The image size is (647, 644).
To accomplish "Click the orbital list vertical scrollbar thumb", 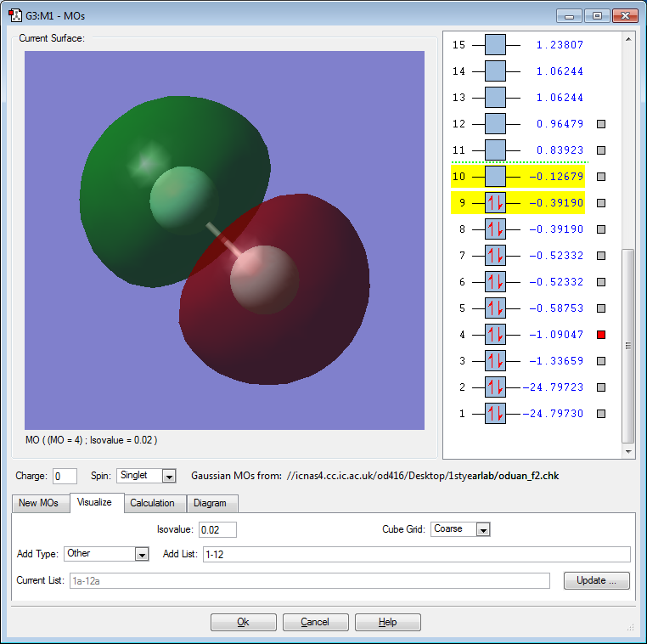I will pos(627,346).
